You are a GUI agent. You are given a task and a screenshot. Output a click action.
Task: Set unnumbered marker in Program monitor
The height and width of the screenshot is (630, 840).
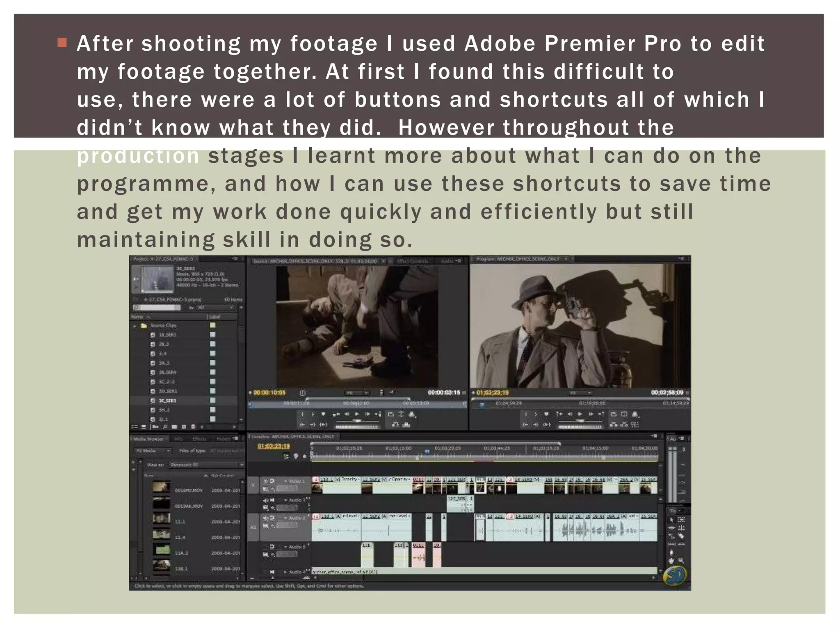point(546,414)
